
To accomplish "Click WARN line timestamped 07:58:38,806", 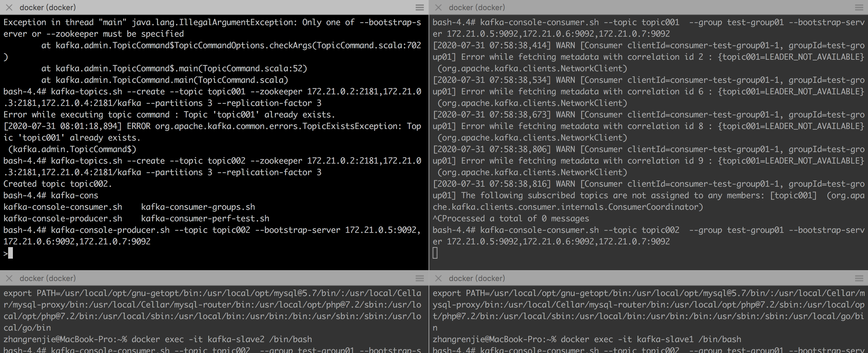I will 649,149.
